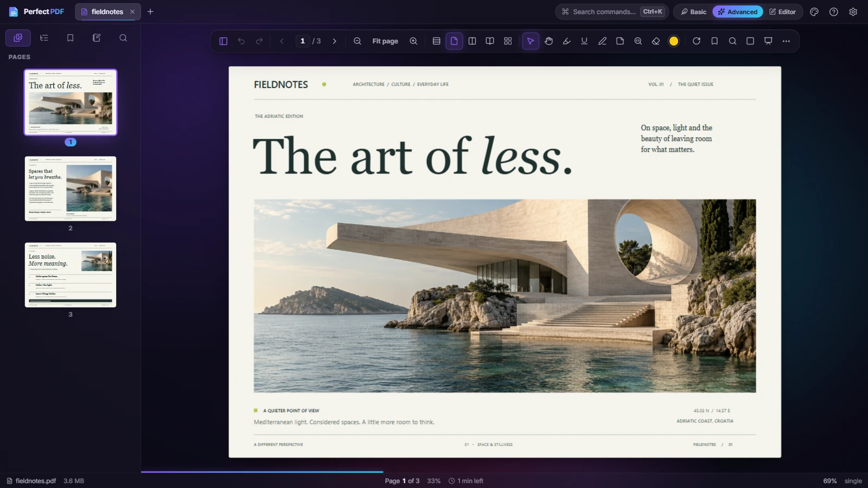This screenshot has width=868, height=488.
Task: Open the Fit page zoom dropdown
Action: coord(385,41)
